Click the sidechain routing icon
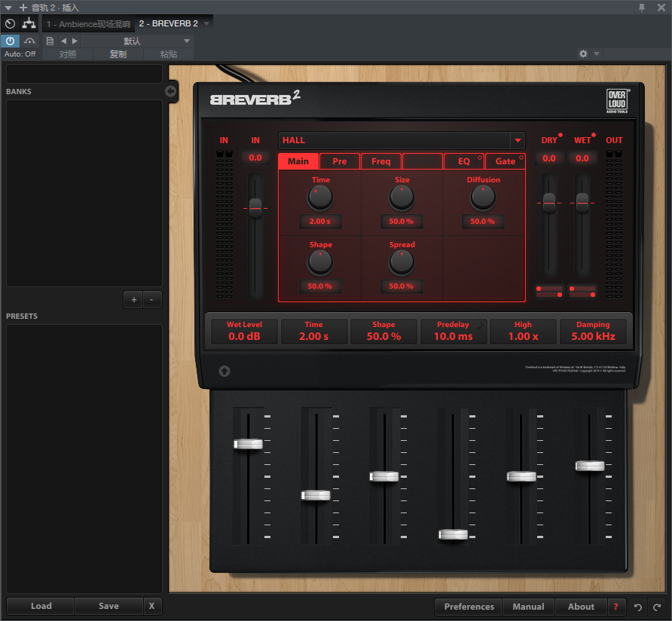This screenshot has height=621, width=672. (29, 23)
